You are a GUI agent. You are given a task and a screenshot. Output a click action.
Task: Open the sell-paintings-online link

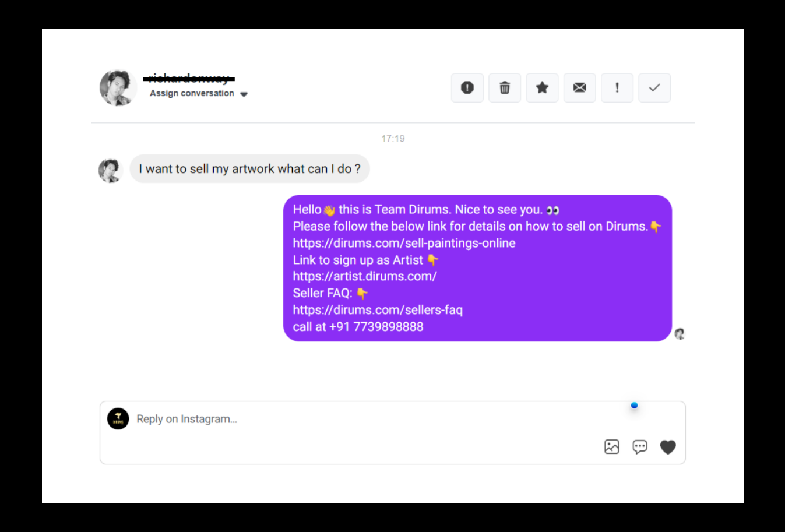(x=404, y=243)
